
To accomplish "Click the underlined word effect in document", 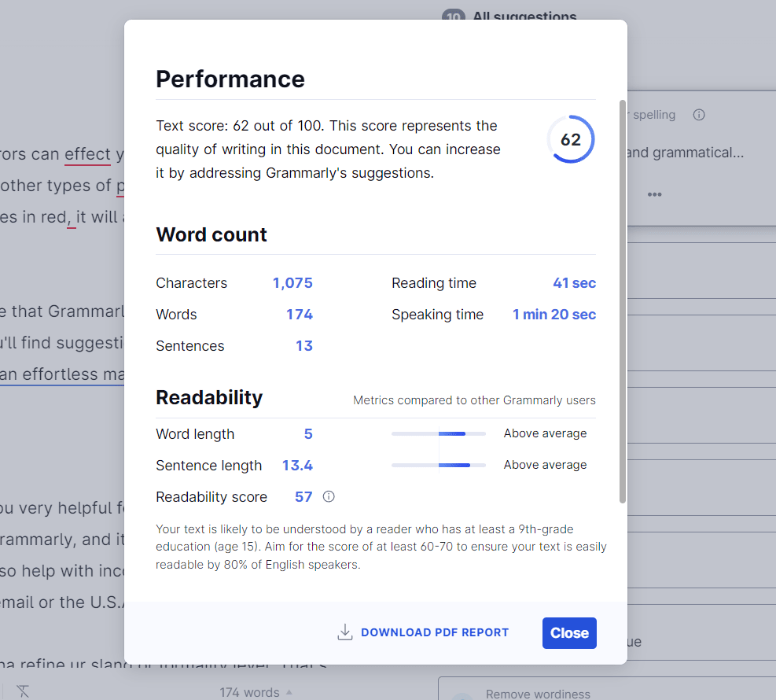I will tap(87, 154).
